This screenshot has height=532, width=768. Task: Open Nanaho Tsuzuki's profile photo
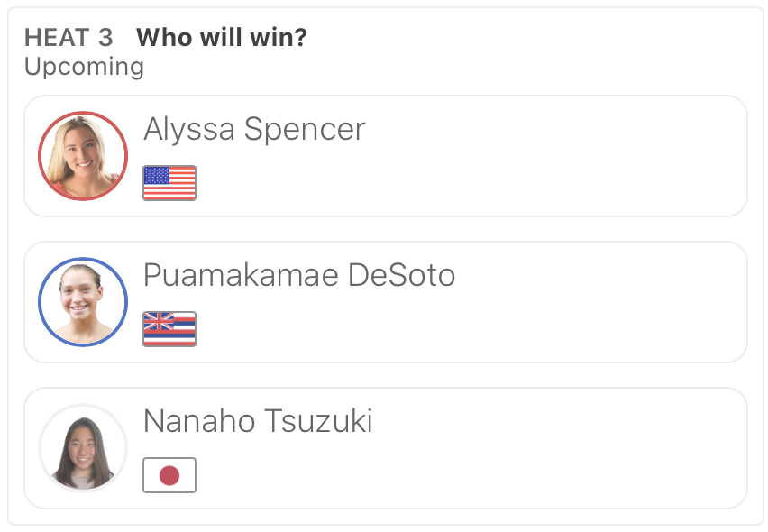click(x=83, y=448)
